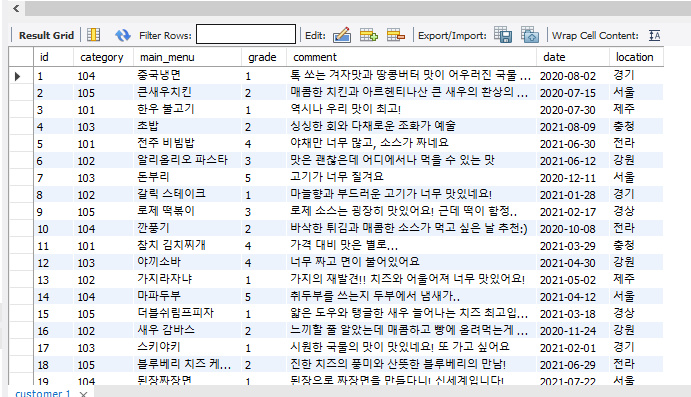
Task: Click the Result Grid form editor icon
Action: (x=93, y=35)
